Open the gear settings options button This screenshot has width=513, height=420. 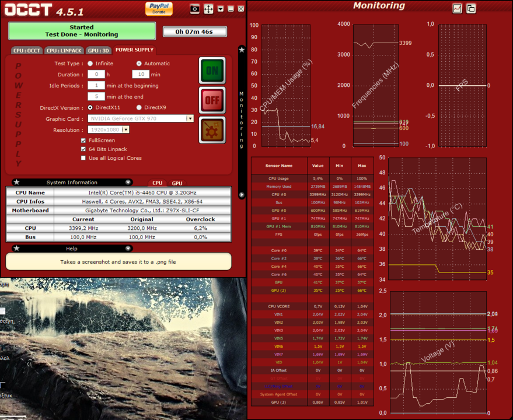pos(212,130)
